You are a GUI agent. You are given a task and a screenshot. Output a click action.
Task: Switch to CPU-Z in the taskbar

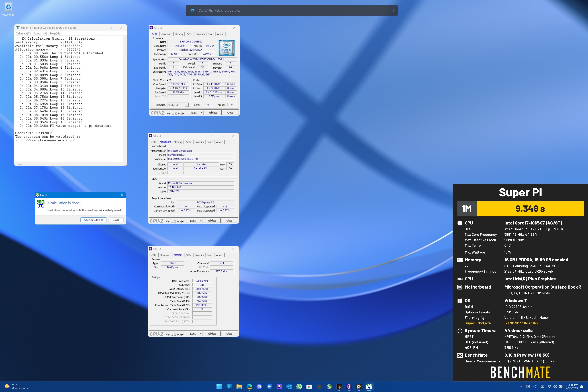tap(349, 387)
